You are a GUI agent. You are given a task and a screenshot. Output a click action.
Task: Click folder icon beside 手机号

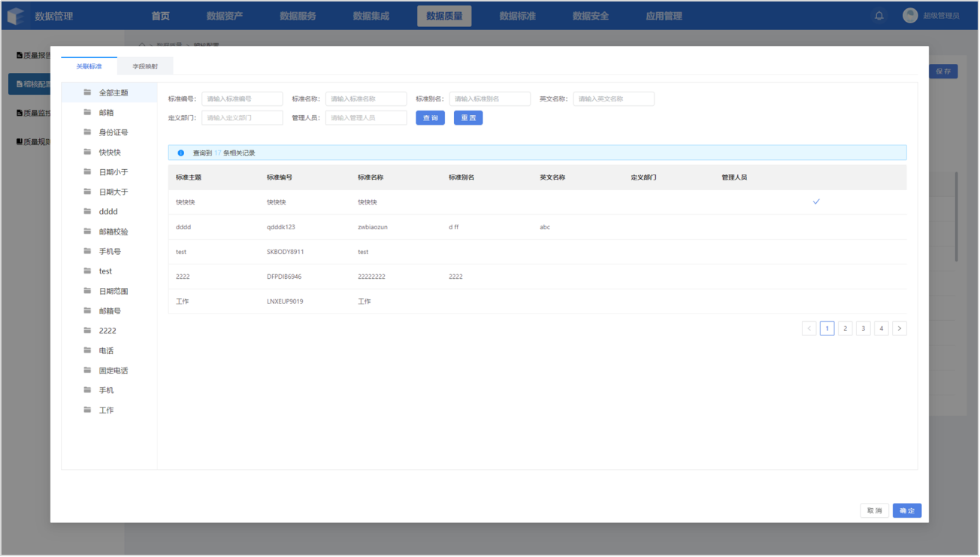click(88, 251)
